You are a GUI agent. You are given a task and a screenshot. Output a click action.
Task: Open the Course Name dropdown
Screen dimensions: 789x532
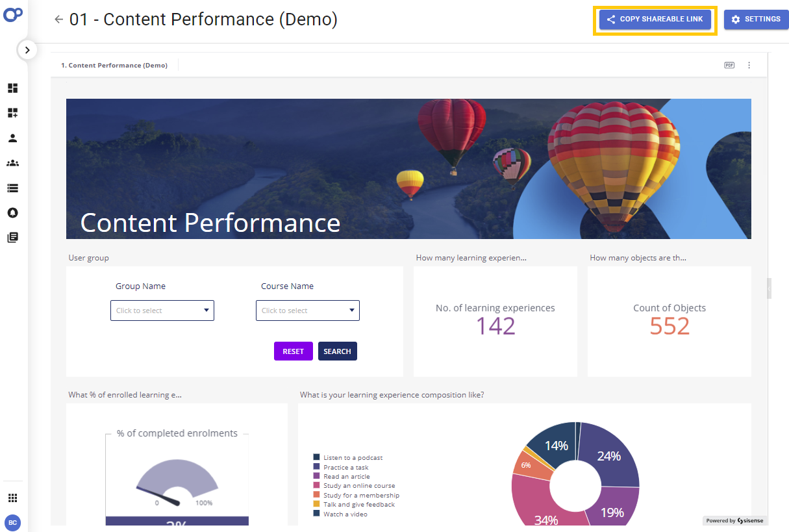tap(307, 310)
